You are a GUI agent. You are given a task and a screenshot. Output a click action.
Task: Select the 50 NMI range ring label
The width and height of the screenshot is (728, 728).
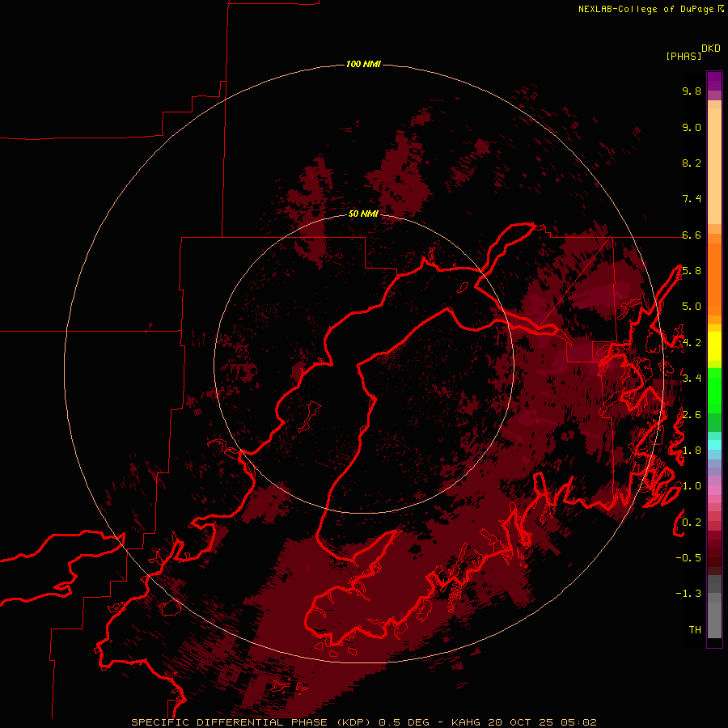coord(363,214)
